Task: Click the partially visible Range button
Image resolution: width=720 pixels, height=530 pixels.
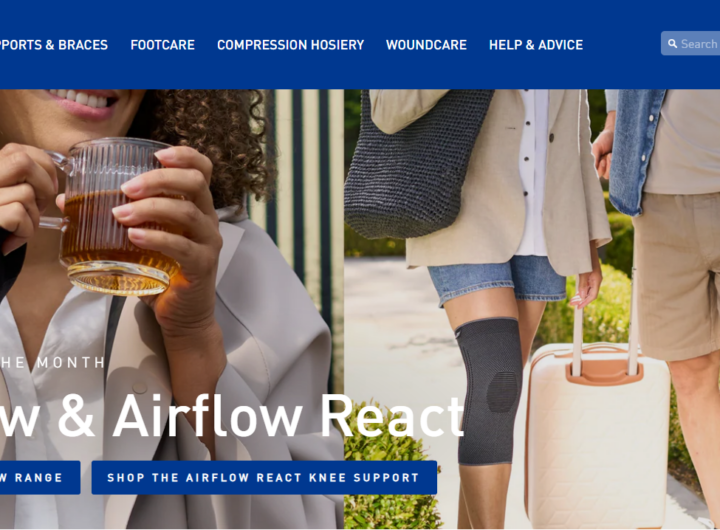Action: (40, 478)
